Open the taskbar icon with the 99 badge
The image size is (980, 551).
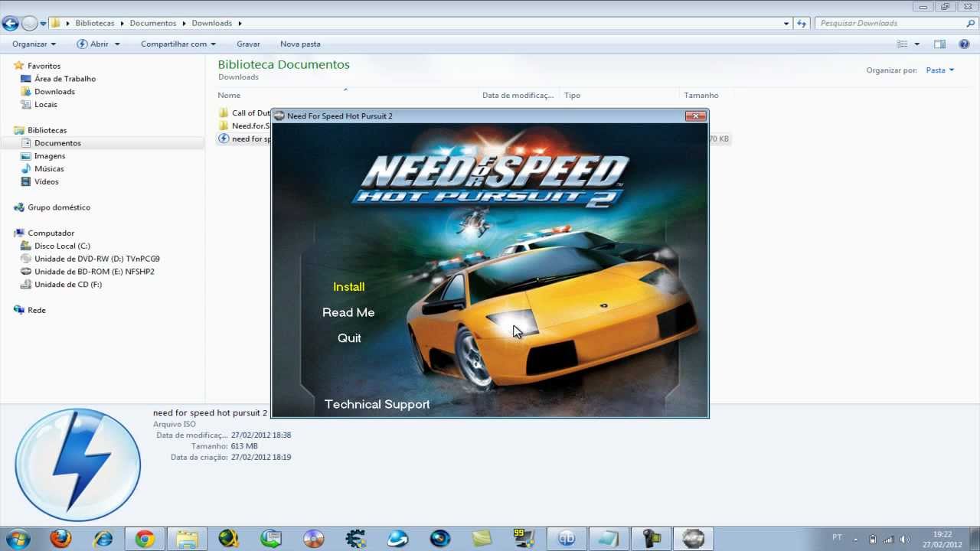pyautogui.click(x=524, y=539)
